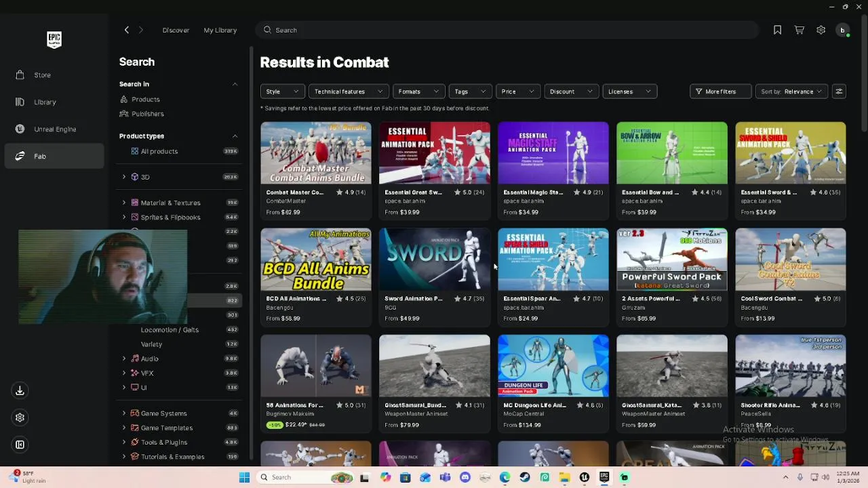868x488 pixels.
Task: Open More filters
Action: (720, 91)
